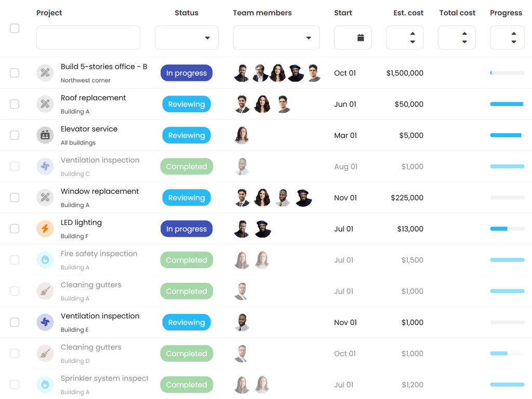532x399 pixels.
Task: Select the fan icon on Ventilation inspection Building C
Action: click(x=45, y=166)
